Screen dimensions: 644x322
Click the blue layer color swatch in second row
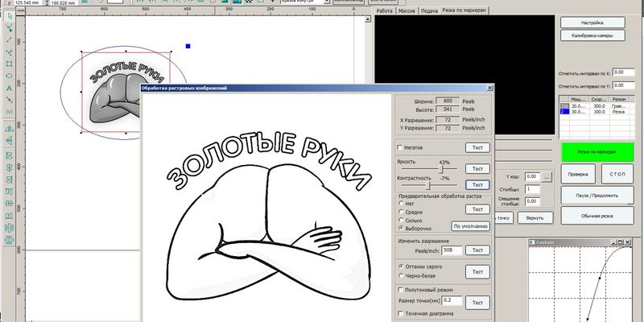pyautogui.click(x=565, y=111)
